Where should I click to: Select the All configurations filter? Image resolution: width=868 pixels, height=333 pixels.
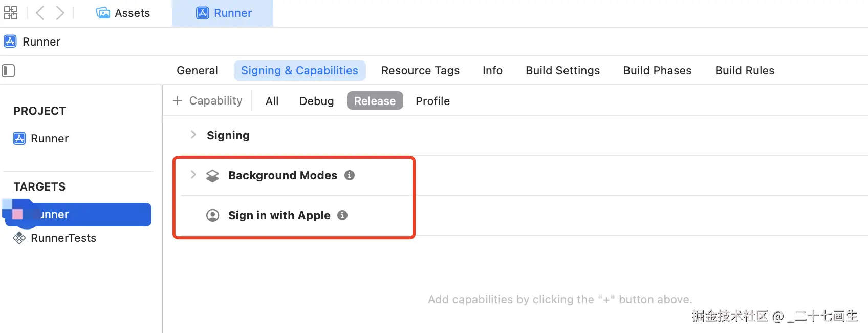(x=272, y=101)
